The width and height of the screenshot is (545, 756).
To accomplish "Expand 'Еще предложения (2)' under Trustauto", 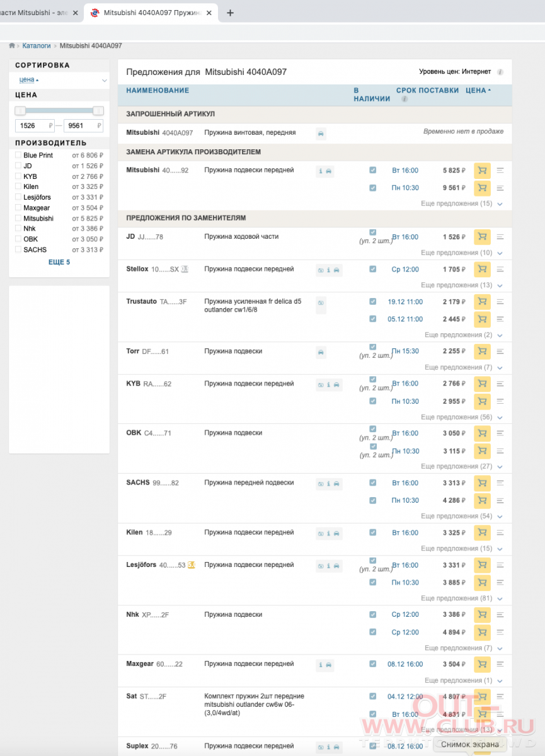I will (x=463, y=335).
